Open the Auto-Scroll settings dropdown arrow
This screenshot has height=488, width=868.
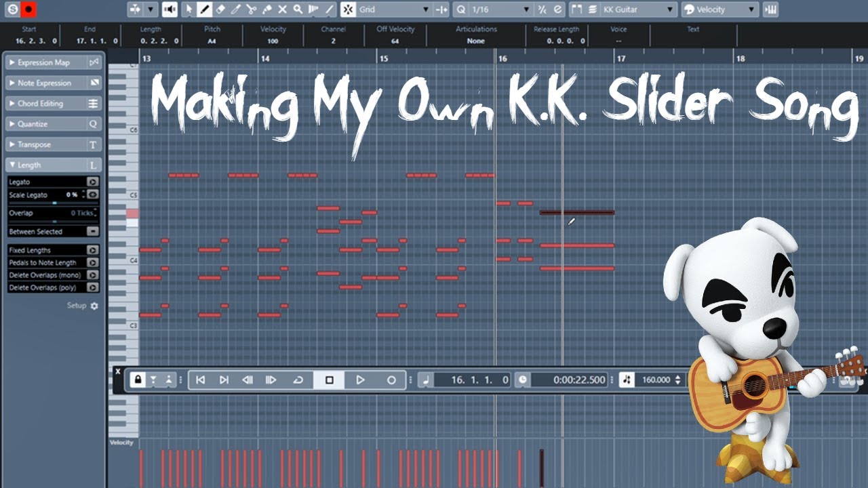click(x=151, y=9)
